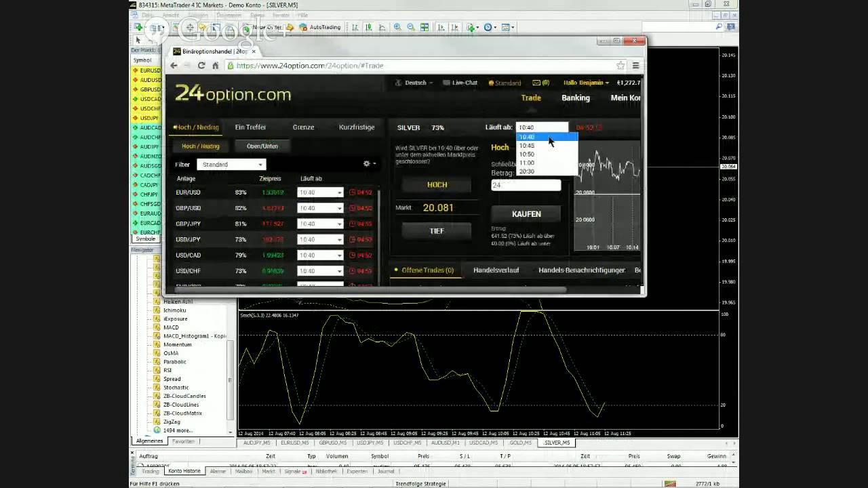Select Stochastic indicator in Navigator

tap(176, 388)
